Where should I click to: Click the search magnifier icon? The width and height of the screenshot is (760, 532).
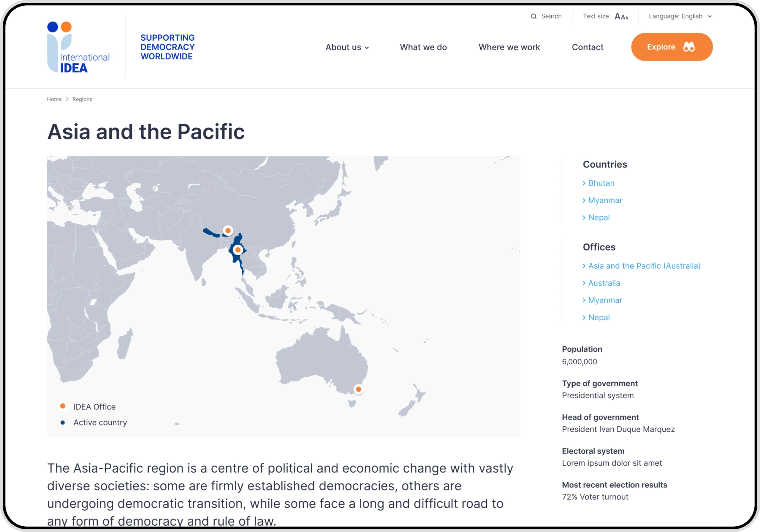(x=533, y=16)
